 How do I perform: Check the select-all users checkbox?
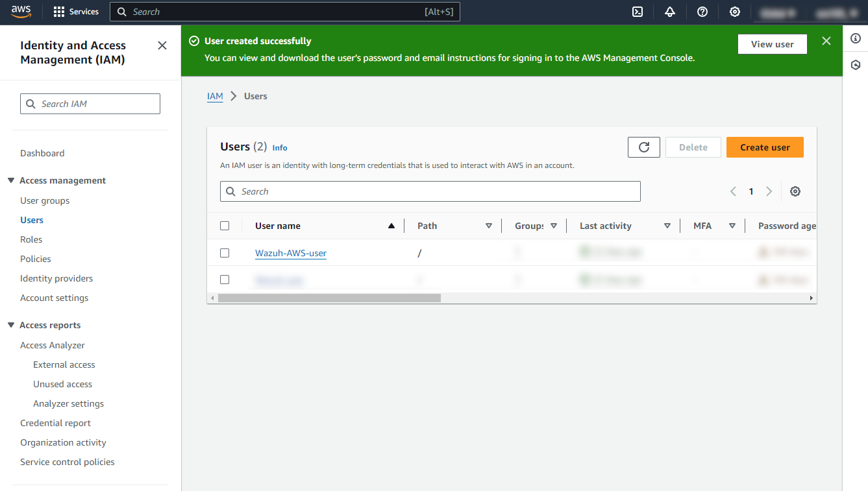(225, 225)
